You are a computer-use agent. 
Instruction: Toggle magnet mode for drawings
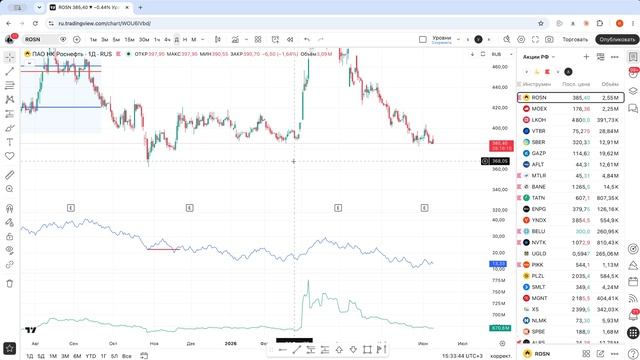click(9, 208)
